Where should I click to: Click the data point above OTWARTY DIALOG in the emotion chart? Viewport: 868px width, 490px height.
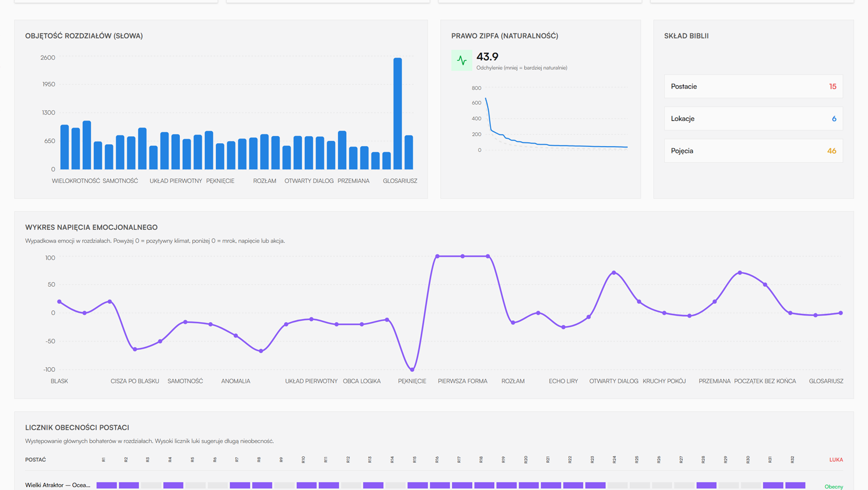coord(614,273)
